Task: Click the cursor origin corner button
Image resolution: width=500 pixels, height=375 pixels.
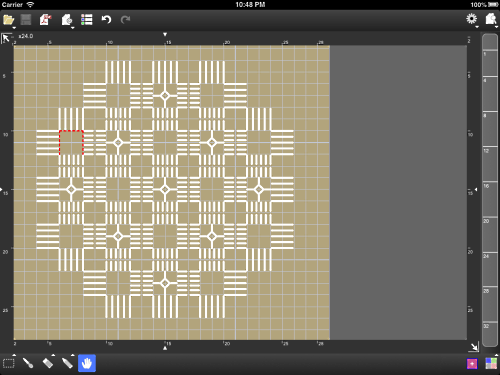Action: [x=5, y=38]
